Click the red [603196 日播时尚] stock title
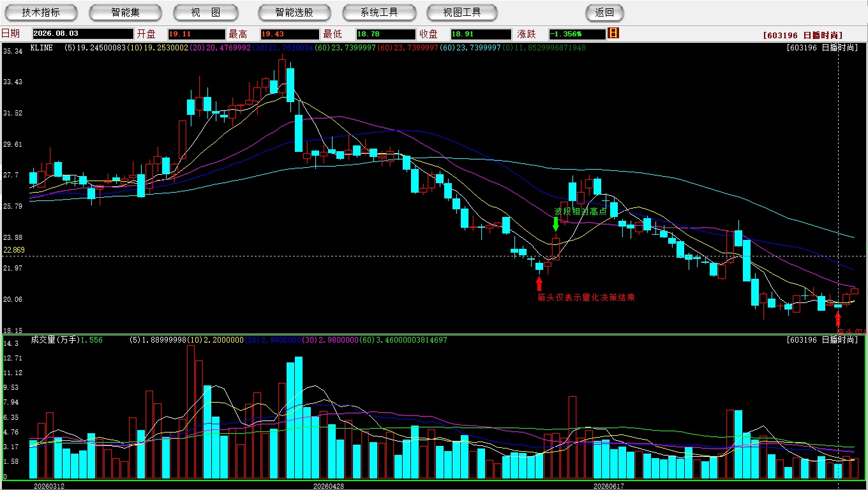This screenshot has width=868, height=490. (803, 35)
